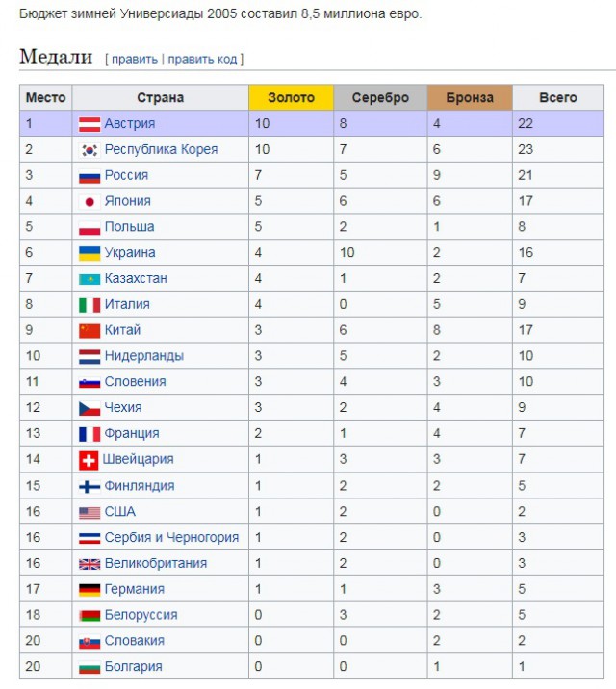Click the Switzerland flag icon
This screenshot has width=616, height=689.
pyautogui.click(x=90, y=460)
